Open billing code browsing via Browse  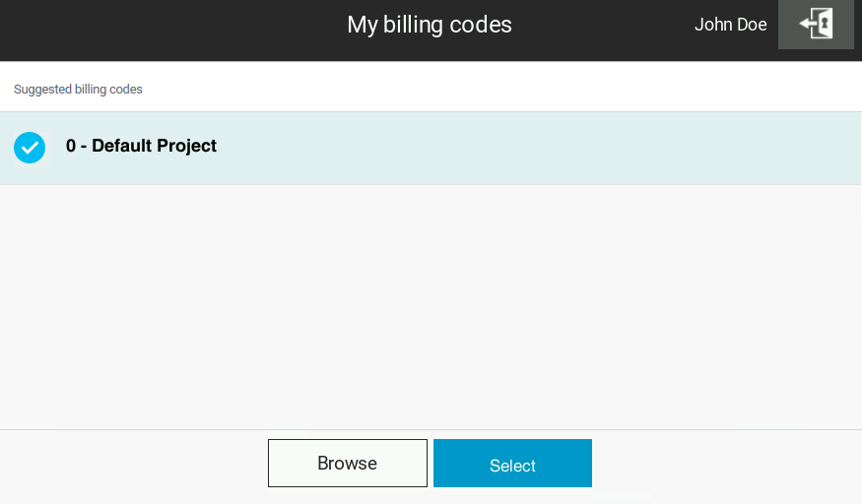tap(347, 464)
